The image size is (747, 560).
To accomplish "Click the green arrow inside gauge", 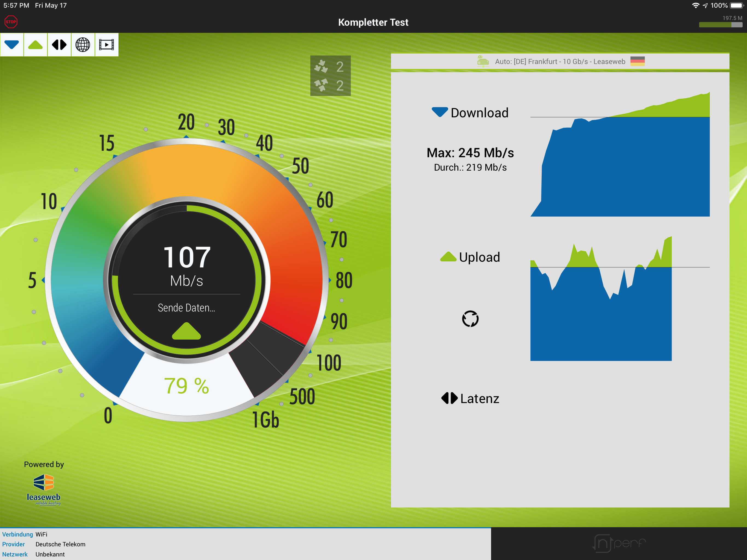I will (x=186, y=331).
